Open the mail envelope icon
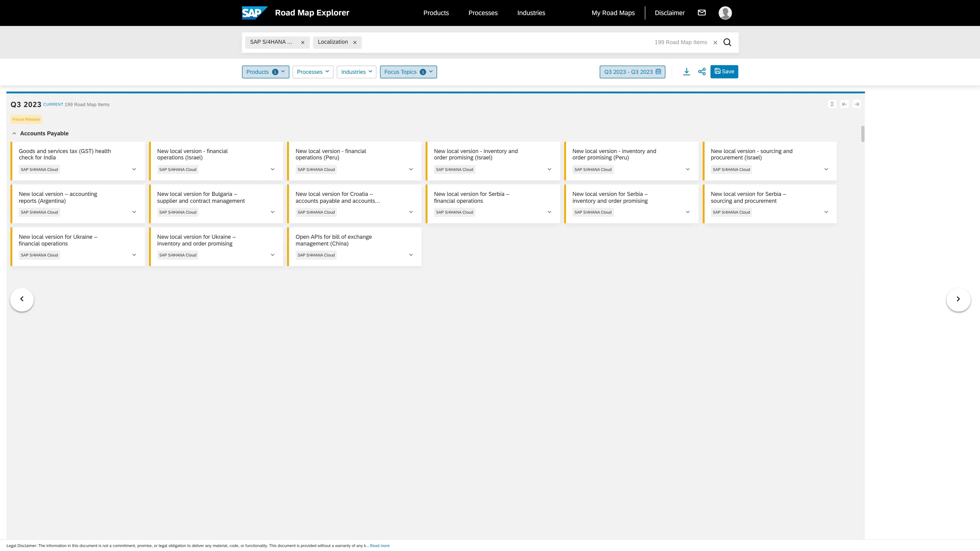The height and width of the screenshot is (551, 980). (x=702, y=13)
